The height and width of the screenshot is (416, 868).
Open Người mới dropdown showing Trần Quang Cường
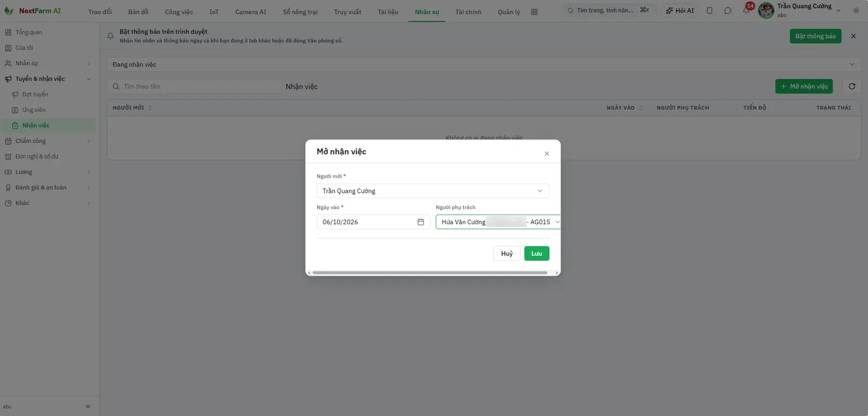coord(433,191)
